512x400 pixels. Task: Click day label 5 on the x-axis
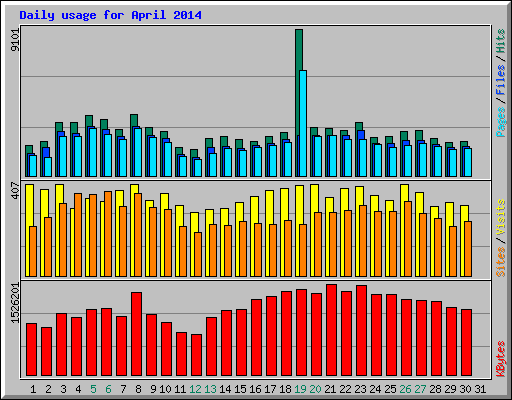[x=93, y=389]
